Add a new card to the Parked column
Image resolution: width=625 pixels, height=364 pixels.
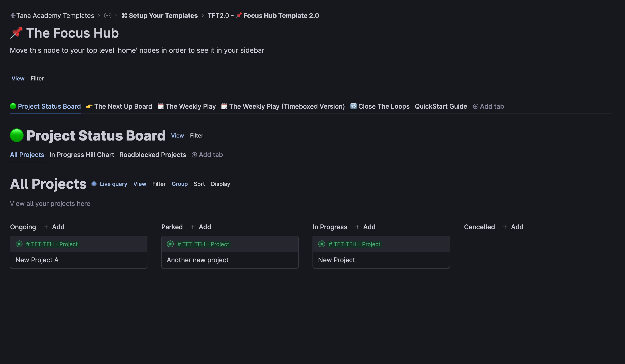(201, 227)
